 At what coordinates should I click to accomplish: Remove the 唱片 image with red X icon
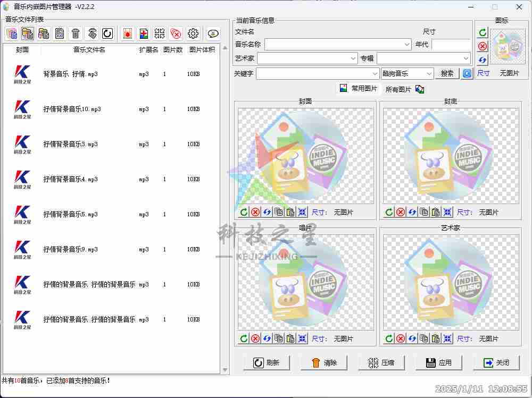[255, 338]
